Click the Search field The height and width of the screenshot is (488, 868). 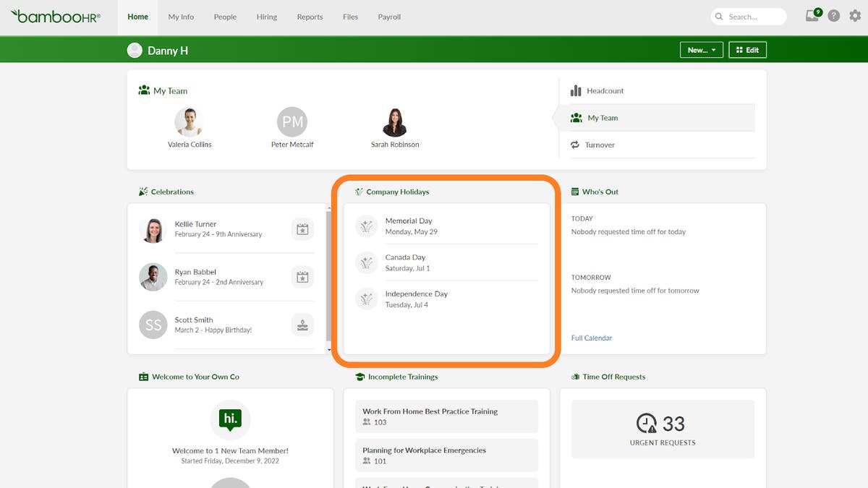(x=749, y=15)
